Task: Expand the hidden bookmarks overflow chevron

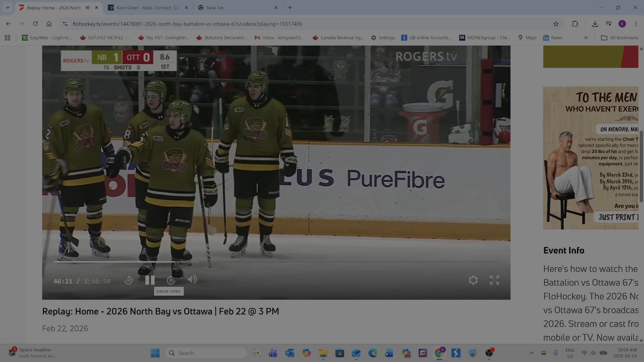Action: tap(586, 38)
